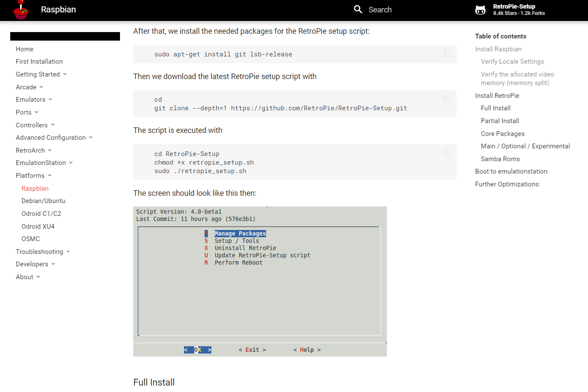Go to the Home page
The width and height of the screenshot is (588, 392).
pos(24,49)
